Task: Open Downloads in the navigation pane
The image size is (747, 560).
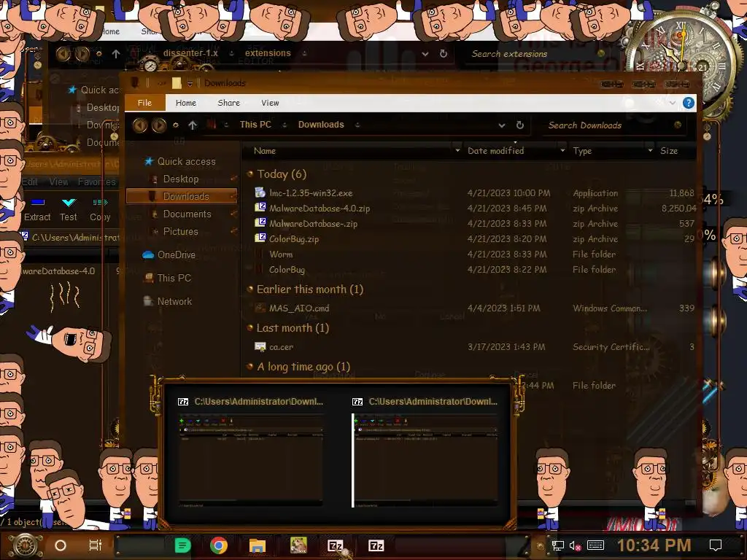Action: click(182, 196)
